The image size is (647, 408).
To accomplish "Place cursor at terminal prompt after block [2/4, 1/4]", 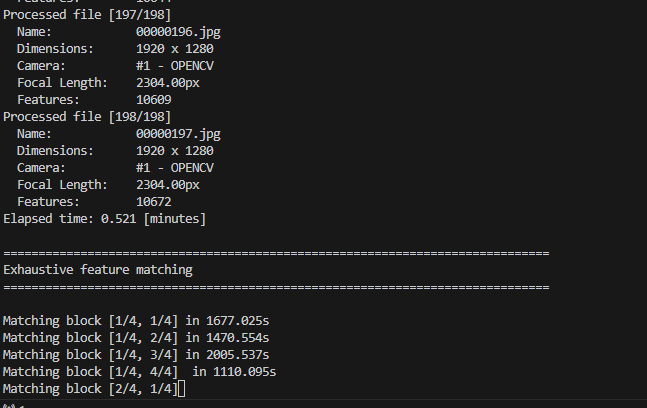I will (x=182, y=389).
